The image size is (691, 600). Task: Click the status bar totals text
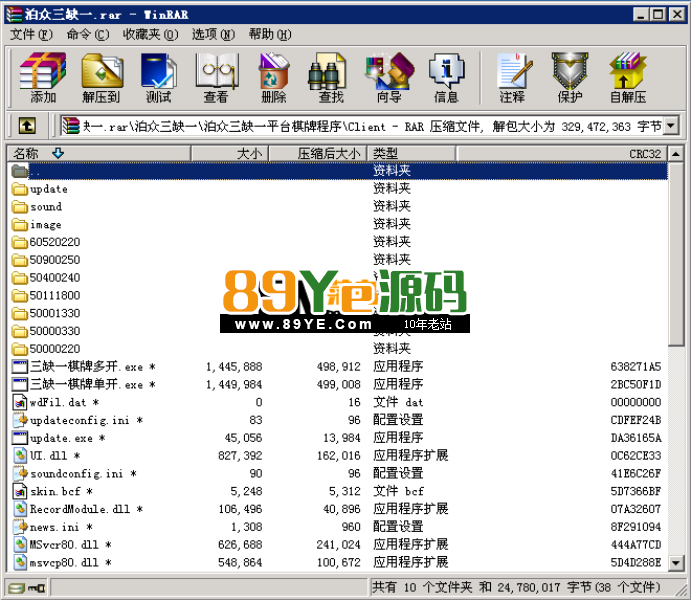point(516,587)
